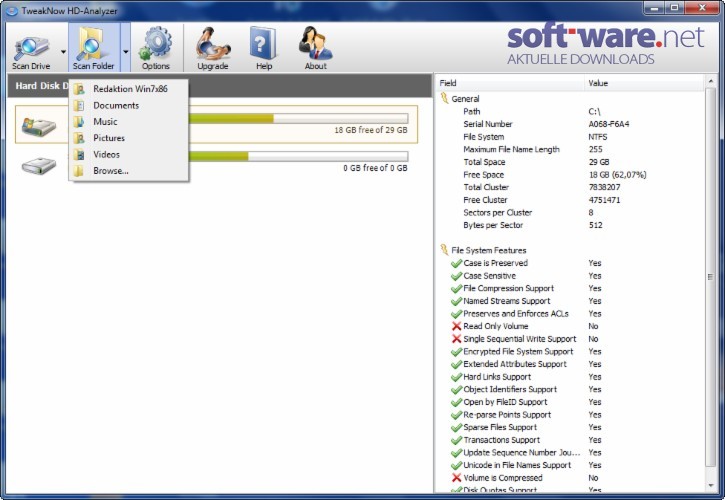The height and width of the screenshot is (500, 725).
Task: Select the second hard drive icon
Action: [39, 166]
